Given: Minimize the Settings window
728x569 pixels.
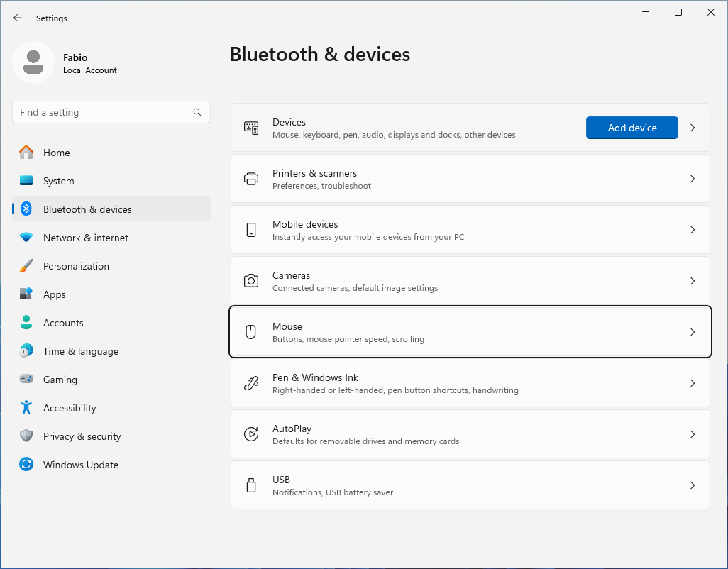Looking at the screenshot, I should tap(646, 12).
